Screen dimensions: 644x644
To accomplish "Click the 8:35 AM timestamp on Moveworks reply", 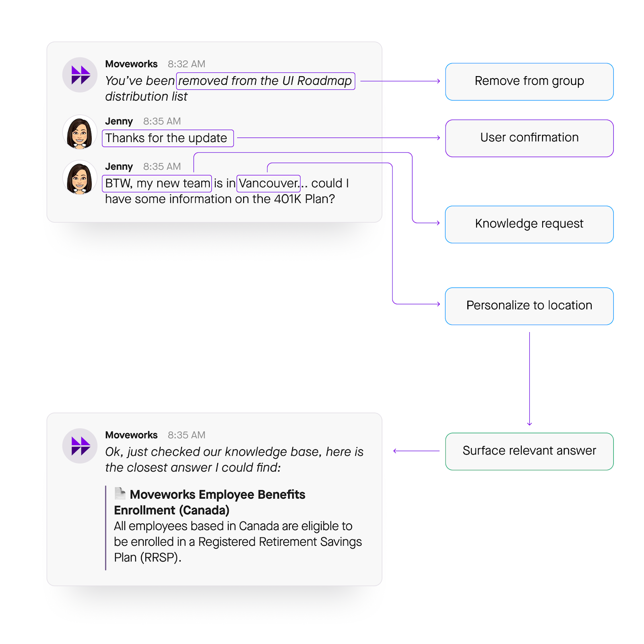I will 186,435.
